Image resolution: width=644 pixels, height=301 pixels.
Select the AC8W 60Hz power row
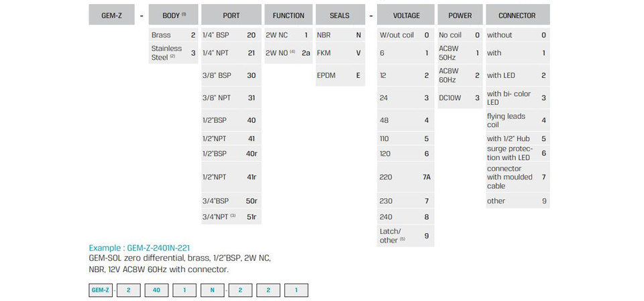(460, 75)
